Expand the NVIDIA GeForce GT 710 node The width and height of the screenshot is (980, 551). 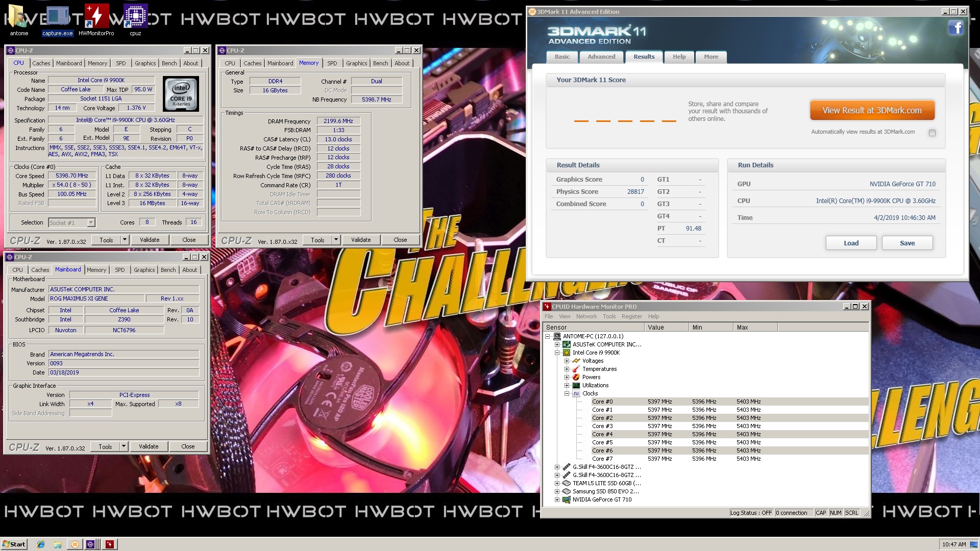pos(557,499)
